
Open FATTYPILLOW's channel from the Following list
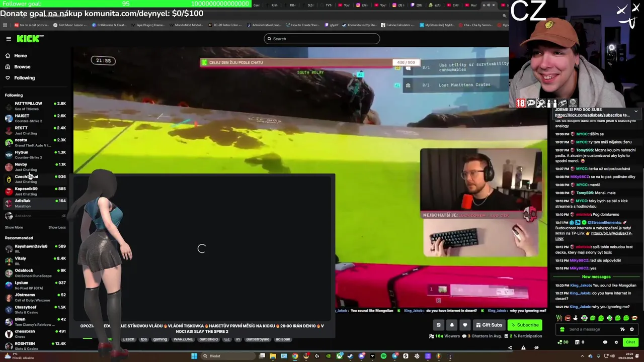click(x=35, y=106)
